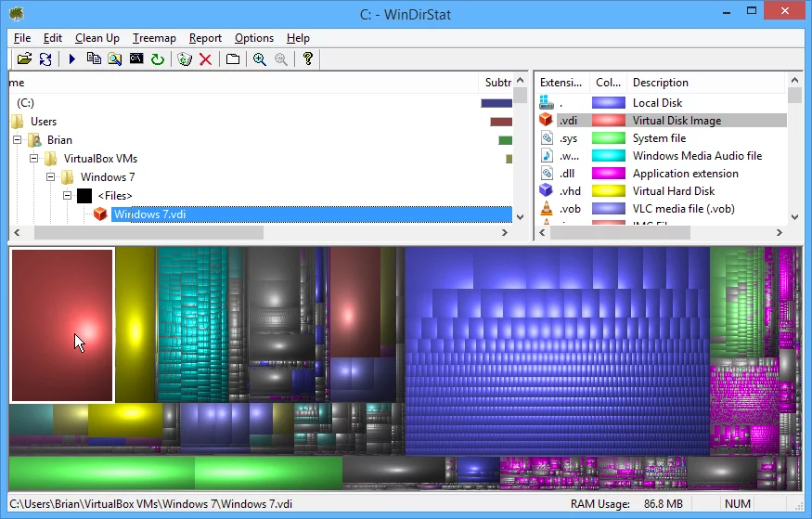The width and height of the screenshot is (812, 519).
Task: Click the Help question mark icon
Action: pyautogui.click(x=307, y=58)
